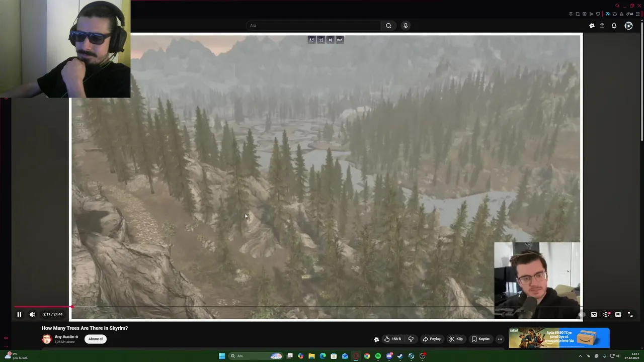Click the REX overlay button

point(340,40)
